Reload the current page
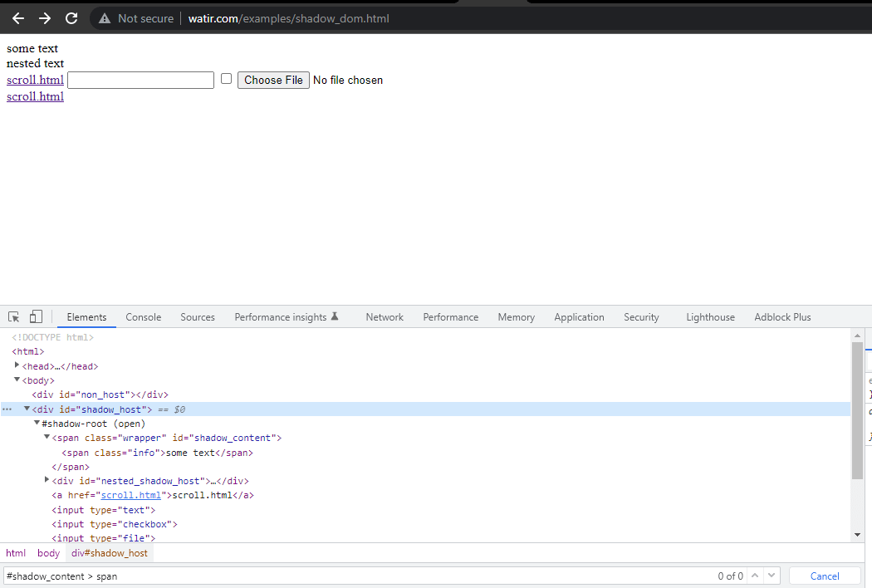This screenshot has height=588, width=872. (71, 18)
